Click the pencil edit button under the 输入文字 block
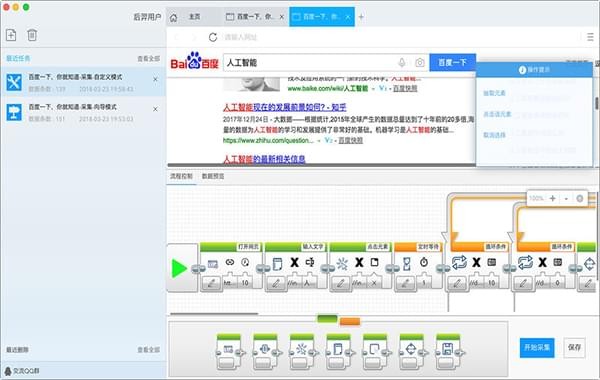 [x=276, y=283]
